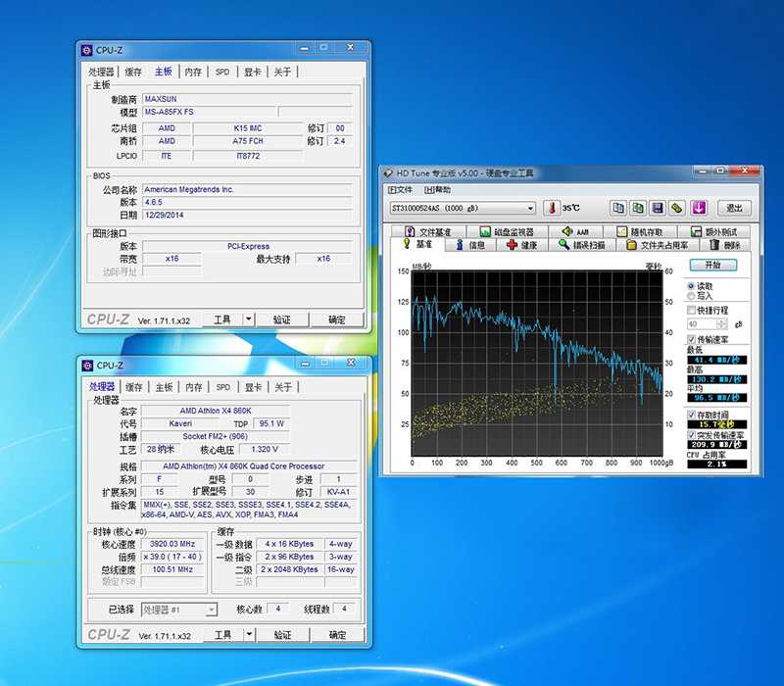
Task: Expand the 工具 dropdown arrow in lower CPU-Z
Action: point(249,634)
